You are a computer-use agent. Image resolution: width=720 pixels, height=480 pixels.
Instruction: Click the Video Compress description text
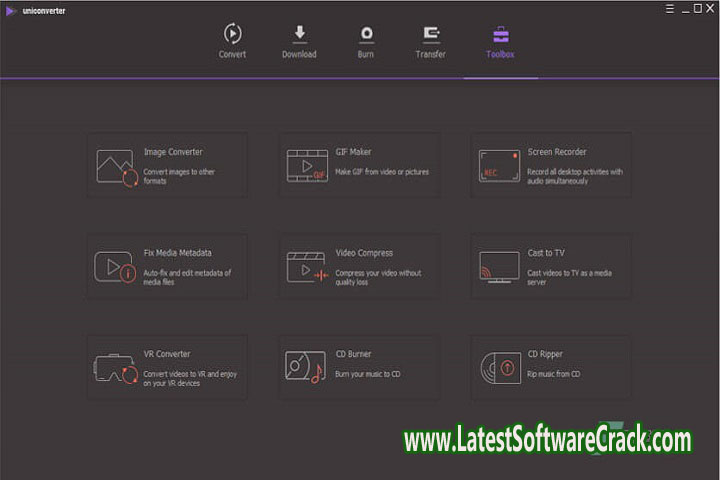[376, 277]
